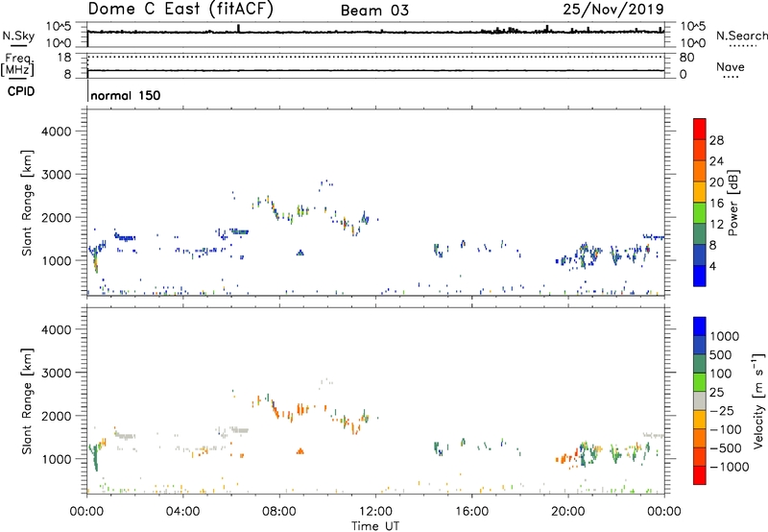
Task: Click the "Power [dB]" color bar title
Action: tap(732, 203)
